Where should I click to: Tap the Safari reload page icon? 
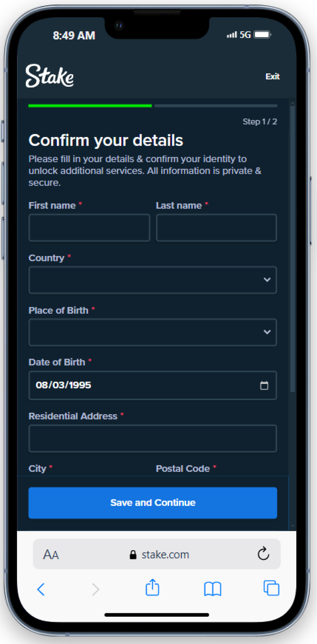[x=263, y=554]
